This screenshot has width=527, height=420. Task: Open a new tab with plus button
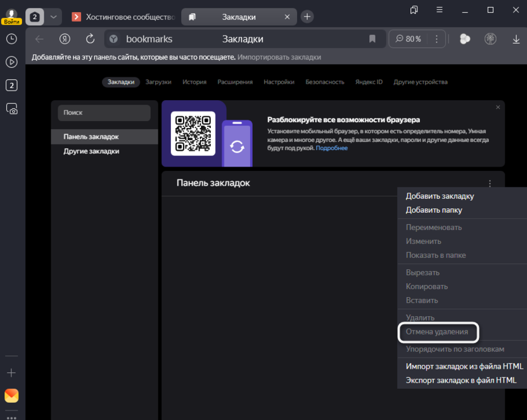pyautogui.click(x=307, y=16)
